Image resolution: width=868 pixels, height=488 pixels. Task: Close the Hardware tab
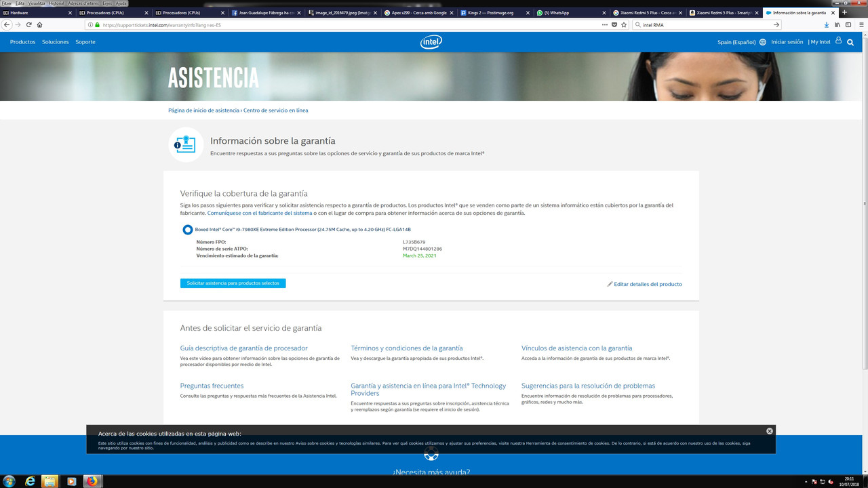pos(70,13)
